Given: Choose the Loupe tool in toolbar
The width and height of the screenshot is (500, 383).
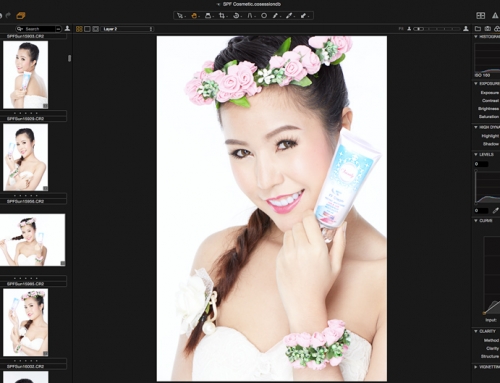Looking at the screenshot, I should tap(208, 16).
